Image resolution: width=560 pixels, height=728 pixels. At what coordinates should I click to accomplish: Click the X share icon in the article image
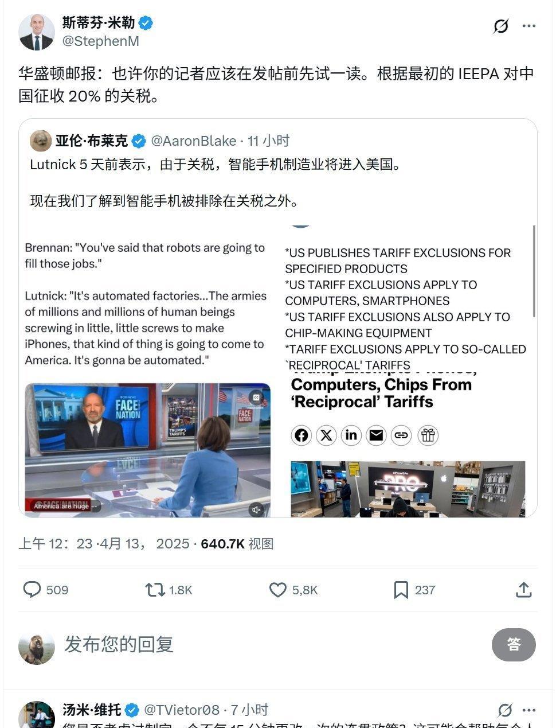[326, 435]
